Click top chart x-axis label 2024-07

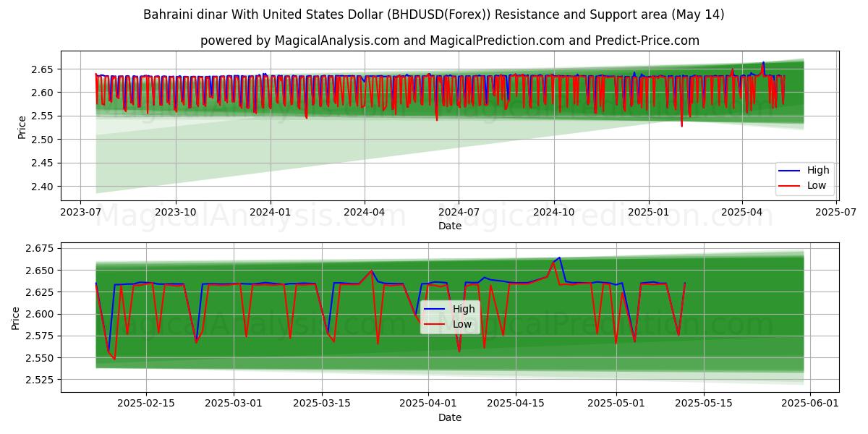coord(459,213)
